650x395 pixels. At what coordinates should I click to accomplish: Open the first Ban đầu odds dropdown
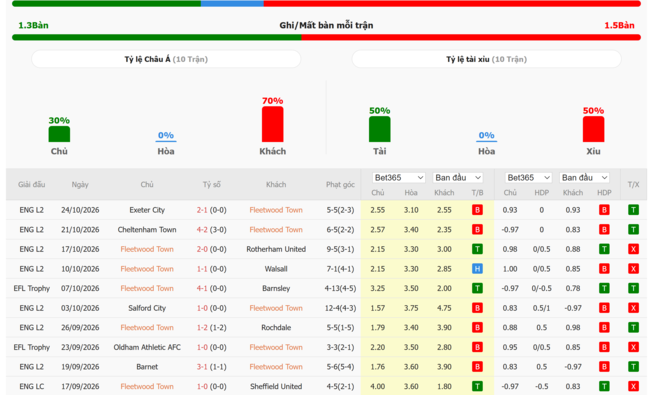pos(458,178)
